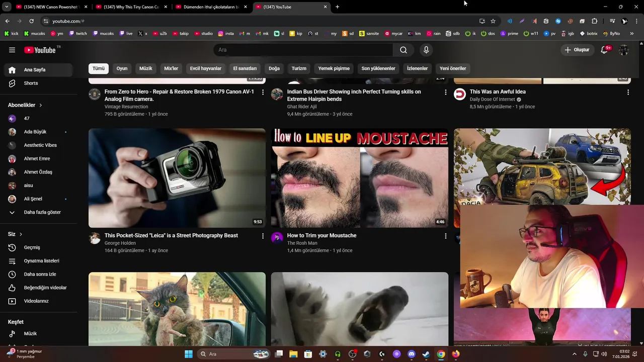The image size is (644, 362).
Task: Open the account avatar menu
Action: (x=623, y=50)
